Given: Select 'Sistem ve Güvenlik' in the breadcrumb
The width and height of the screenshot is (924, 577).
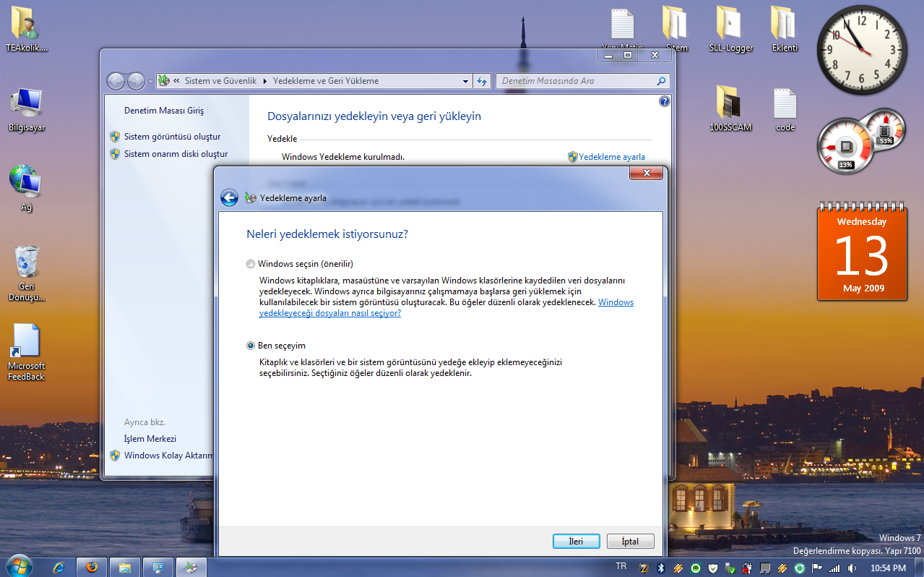Looking at the screenshot, I should [220, 81].
